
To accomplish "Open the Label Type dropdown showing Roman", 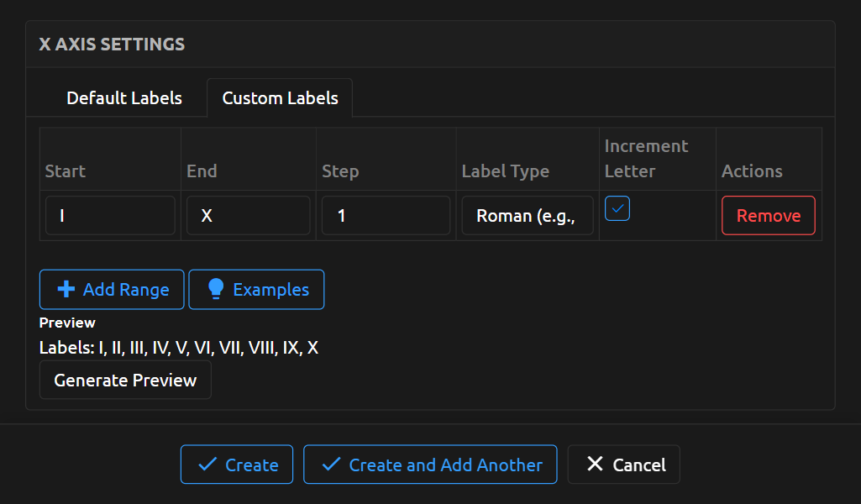I will (x=527, y=216).
